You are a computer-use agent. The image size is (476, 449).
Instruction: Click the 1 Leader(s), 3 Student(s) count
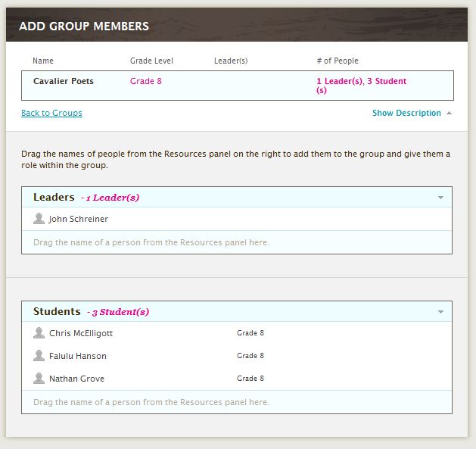tap(361, 85)
